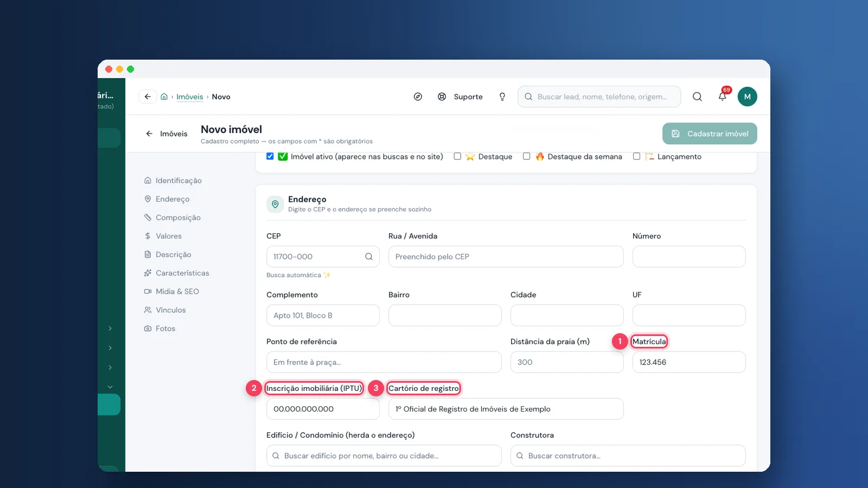The width and height of the screenshot is (868, 488).
Task: Jump to the Identificação section
Action: tap(173, 181)
